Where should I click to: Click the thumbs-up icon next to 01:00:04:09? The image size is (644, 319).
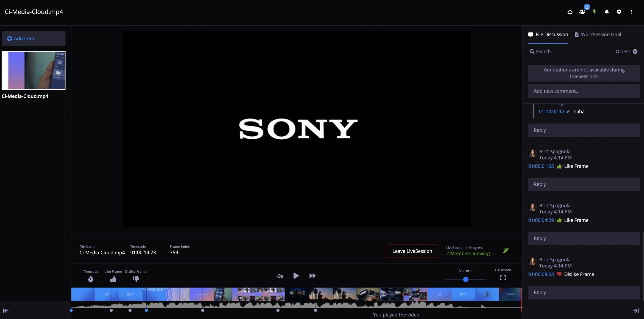coord(559,220)
